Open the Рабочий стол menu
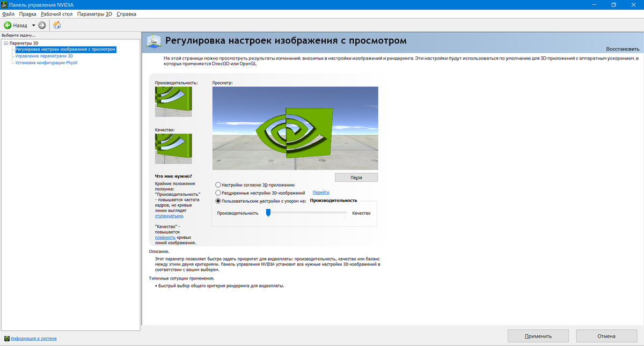 pos(56,14)
